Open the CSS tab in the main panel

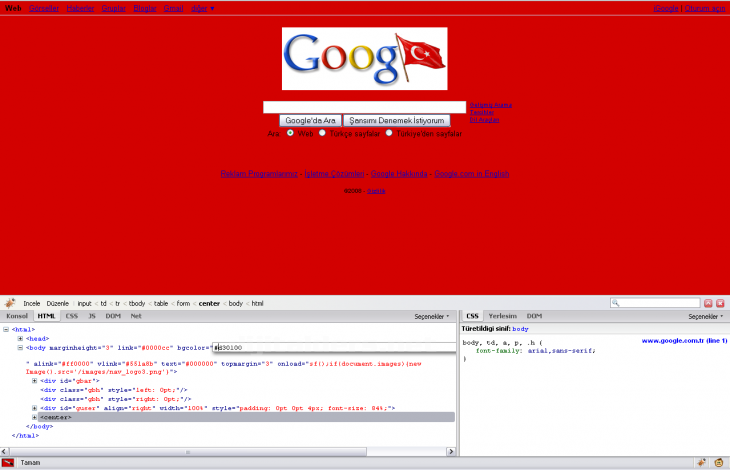click(72, 316)
